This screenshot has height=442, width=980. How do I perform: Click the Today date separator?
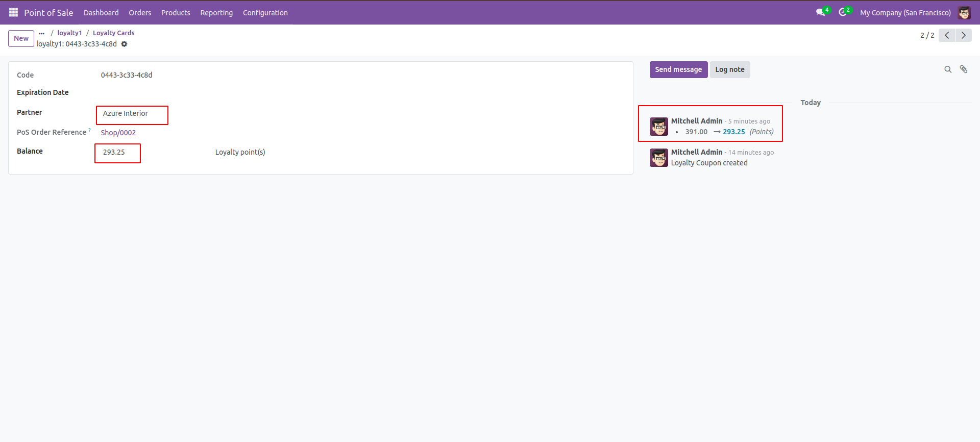point(811,103)
